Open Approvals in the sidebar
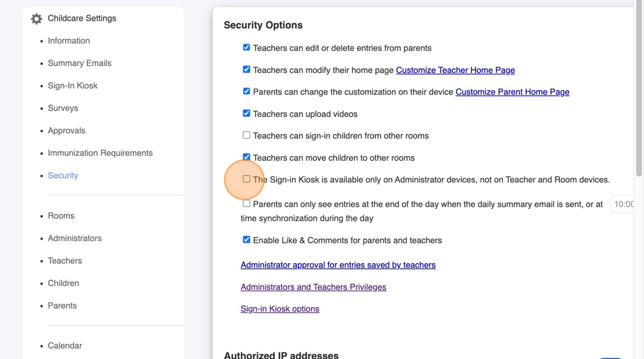Image resolution: width=644 pixels, height=359 pixels. [66, 130]
